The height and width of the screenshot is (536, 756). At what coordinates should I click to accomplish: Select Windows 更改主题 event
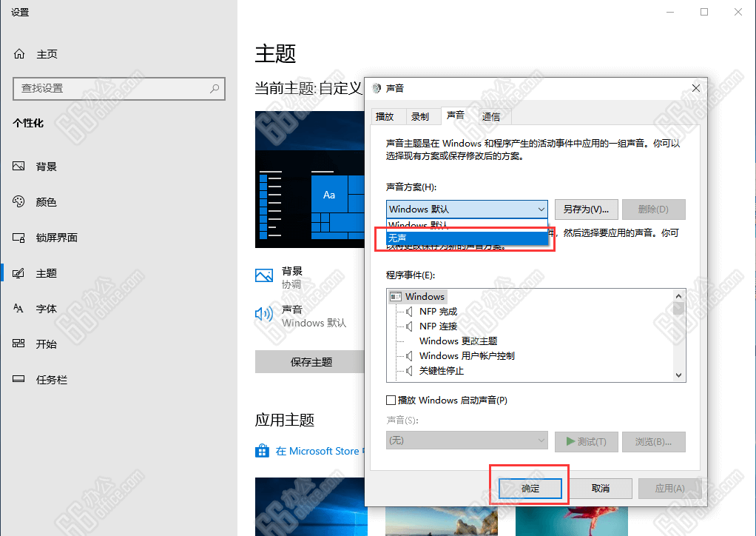pos(458,341)
